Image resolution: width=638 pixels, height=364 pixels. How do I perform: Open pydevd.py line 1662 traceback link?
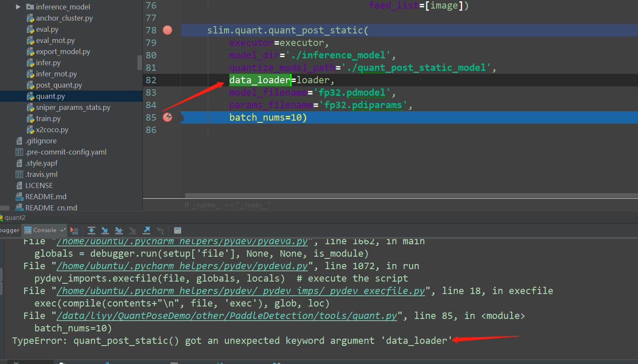click(182, 241)
